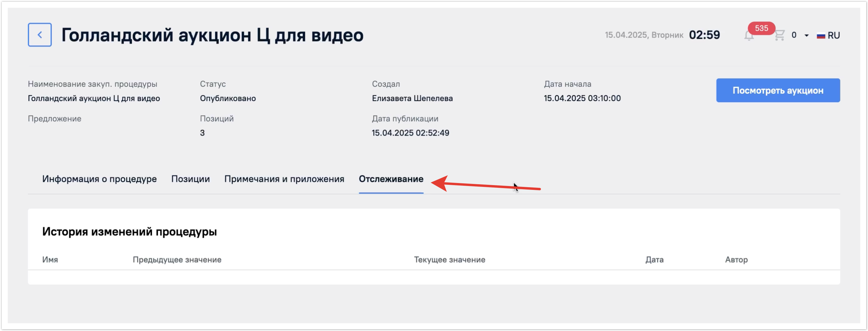Click the back arrow button

point(40,35)
